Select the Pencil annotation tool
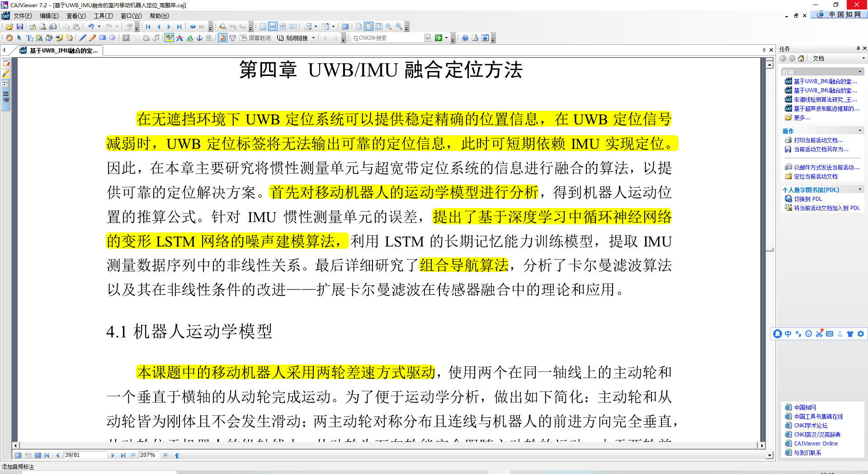 pos(92,38)
